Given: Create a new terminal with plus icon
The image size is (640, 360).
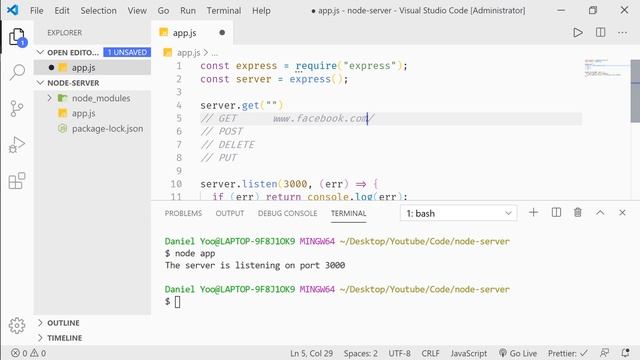Looking at the screenshot, I should pyautogui.click(x=533, y=213).
